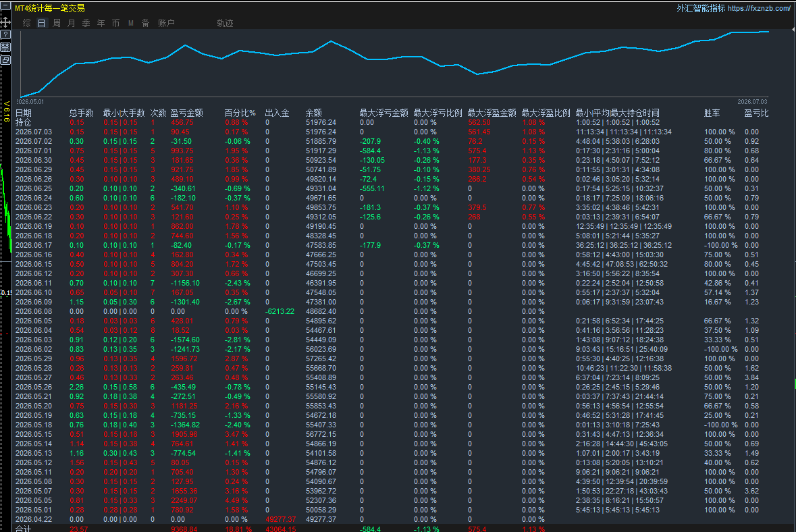Screen dimensions: 796x532
Task: Click the 胜率 win rate column header
Action: 712,113
